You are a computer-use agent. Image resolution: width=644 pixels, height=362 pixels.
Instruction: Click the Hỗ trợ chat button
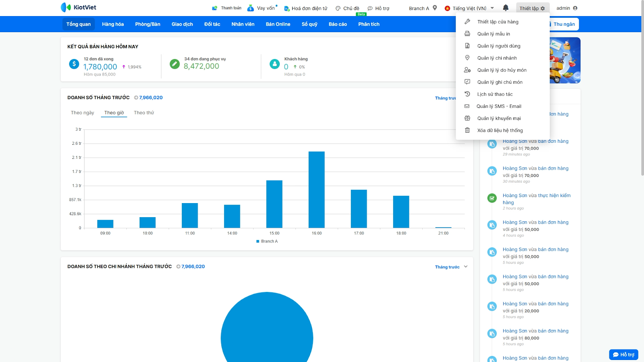tap(623, 354)
